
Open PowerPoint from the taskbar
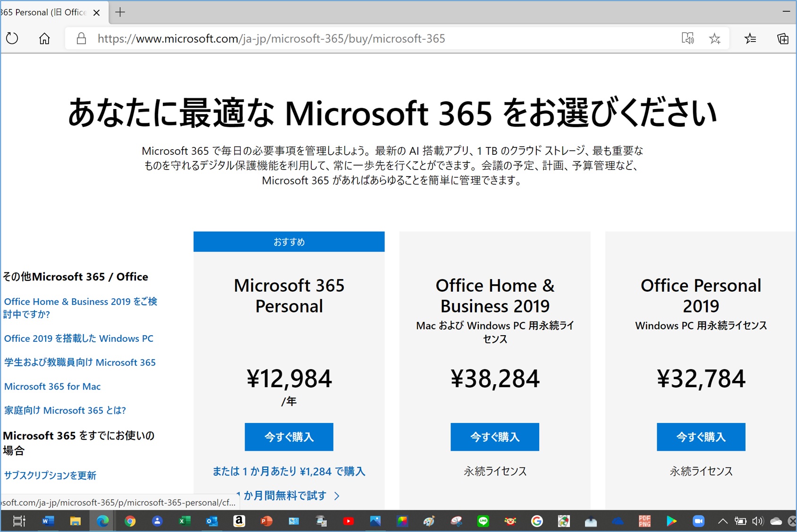tap(267, 521)
